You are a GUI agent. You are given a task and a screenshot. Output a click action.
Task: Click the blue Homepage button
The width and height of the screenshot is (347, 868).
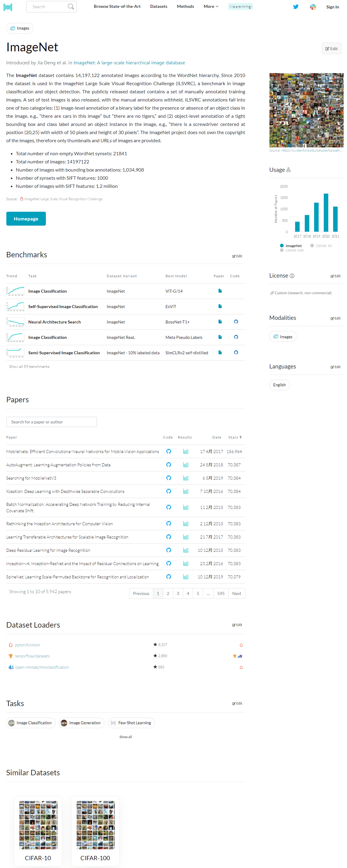26,219
